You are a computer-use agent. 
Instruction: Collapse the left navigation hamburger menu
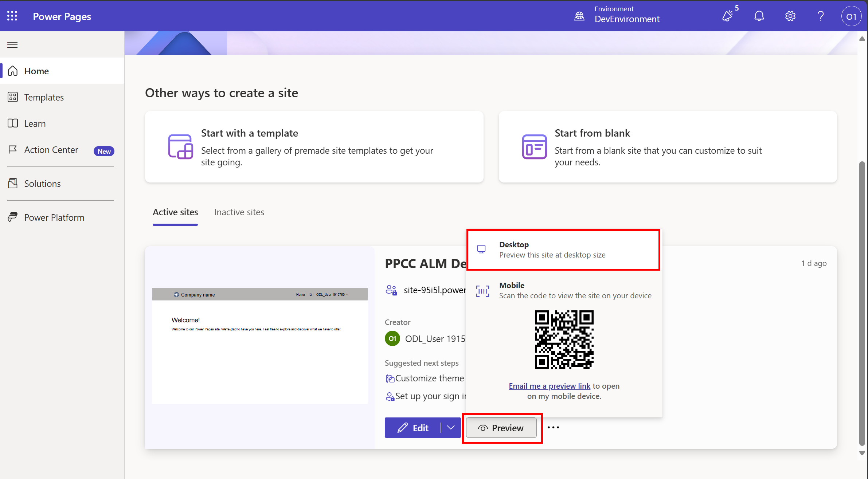(12, 45)
